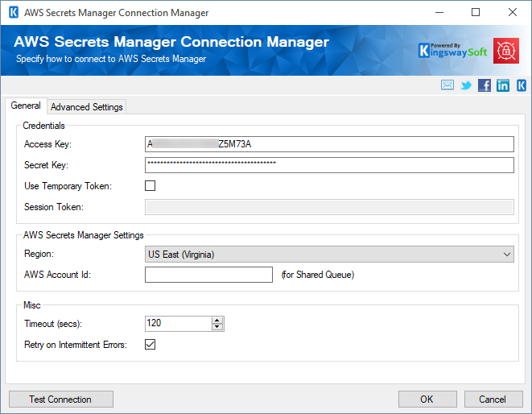Image resolution: width=532 pixels, height=414 pixels.
Task: Click the disabled Session Token field
Action: click(x=329, y=207)
